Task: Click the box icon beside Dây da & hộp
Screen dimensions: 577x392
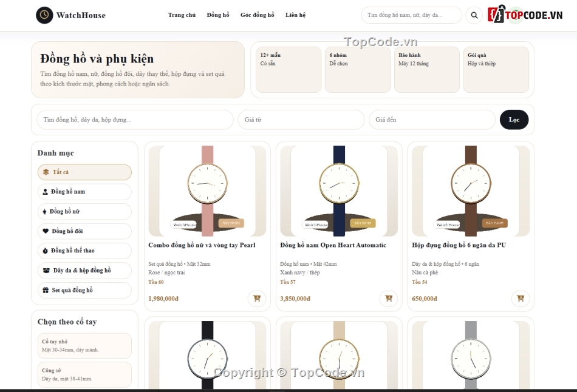Action: click(46, 270)
